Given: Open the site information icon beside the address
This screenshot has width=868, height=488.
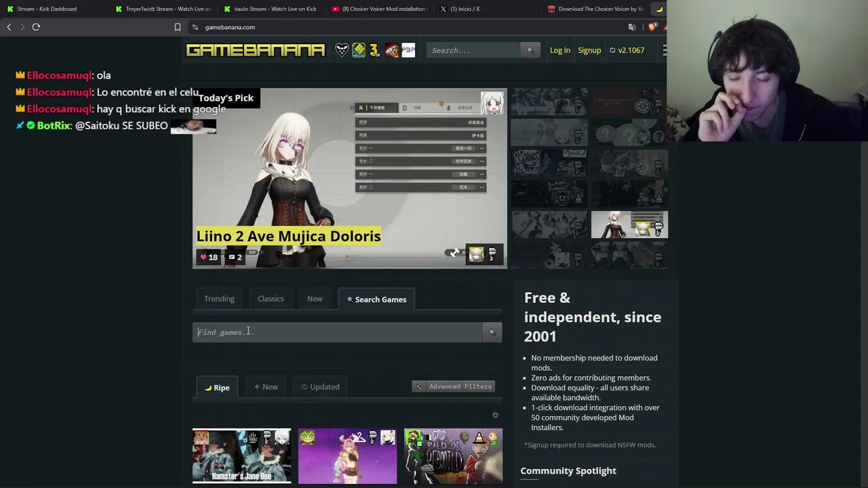Looking at the screenshot, I should [195, 27].
